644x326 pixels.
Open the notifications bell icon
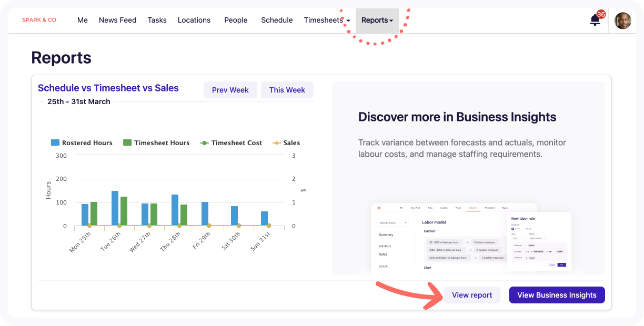(595, 21)
